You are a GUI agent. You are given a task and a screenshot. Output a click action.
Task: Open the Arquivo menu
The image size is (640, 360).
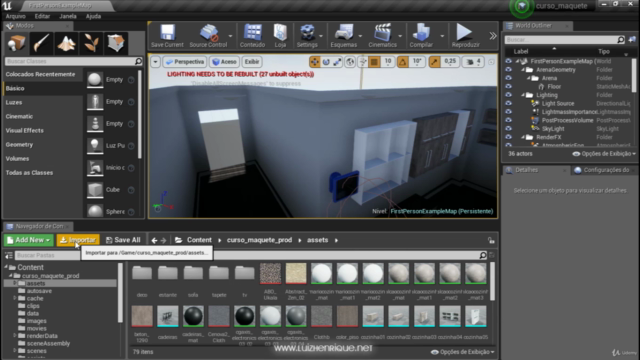16,16
